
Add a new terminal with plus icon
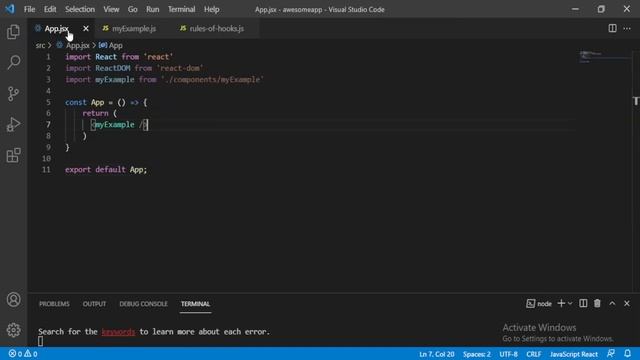(561, 303)
